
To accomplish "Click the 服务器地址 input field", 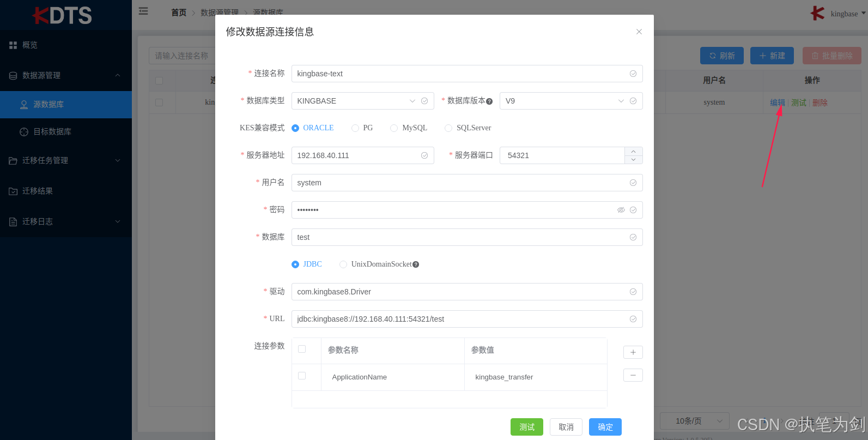I will pos(363,155).
